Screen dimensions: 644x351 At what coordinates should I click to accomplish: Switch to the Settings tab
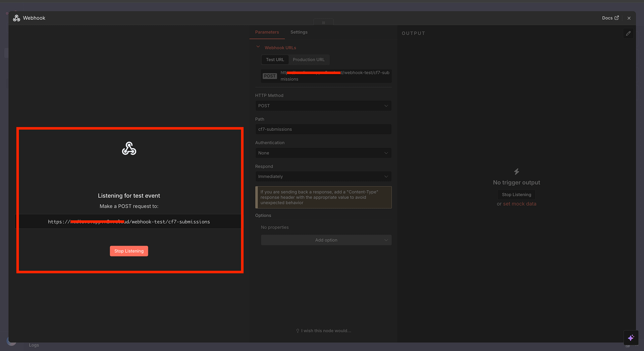[x=299, y=32]
